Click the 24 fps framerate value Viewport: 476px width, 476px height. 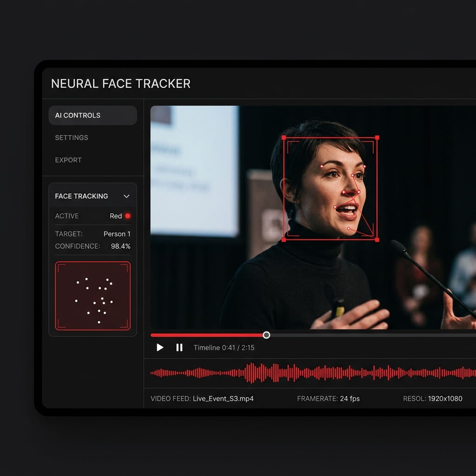pos(350,398)
